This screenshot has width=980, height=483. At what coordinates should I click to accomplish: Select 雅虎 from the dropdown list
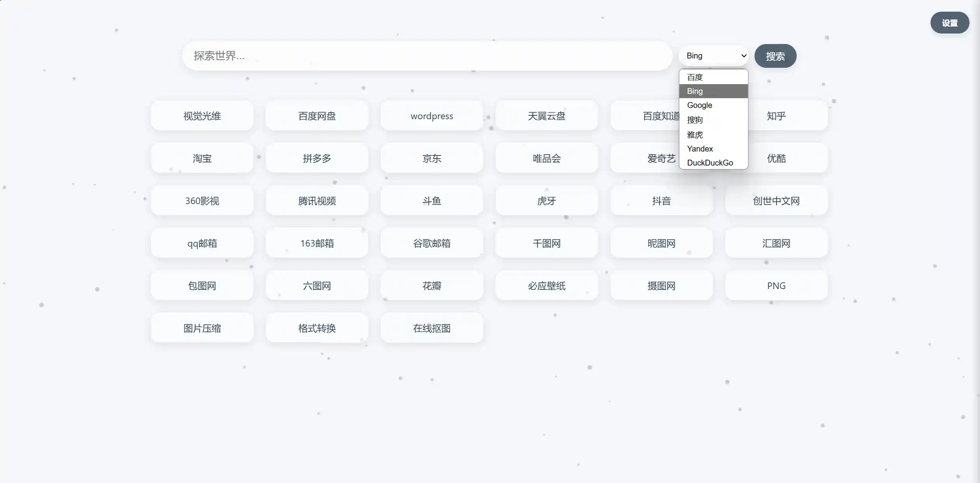[x=713, y=135]
